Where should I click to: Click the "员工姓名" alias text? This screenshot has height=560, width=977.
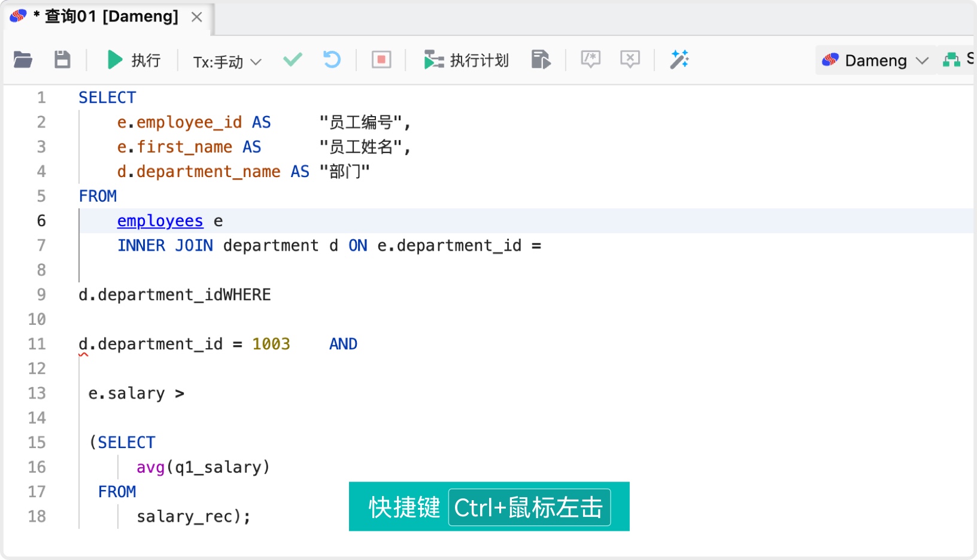tap(360, 147)
